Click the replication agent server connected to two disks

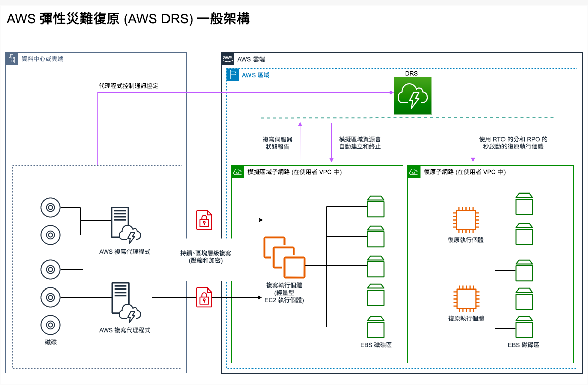tap(126, 225)
